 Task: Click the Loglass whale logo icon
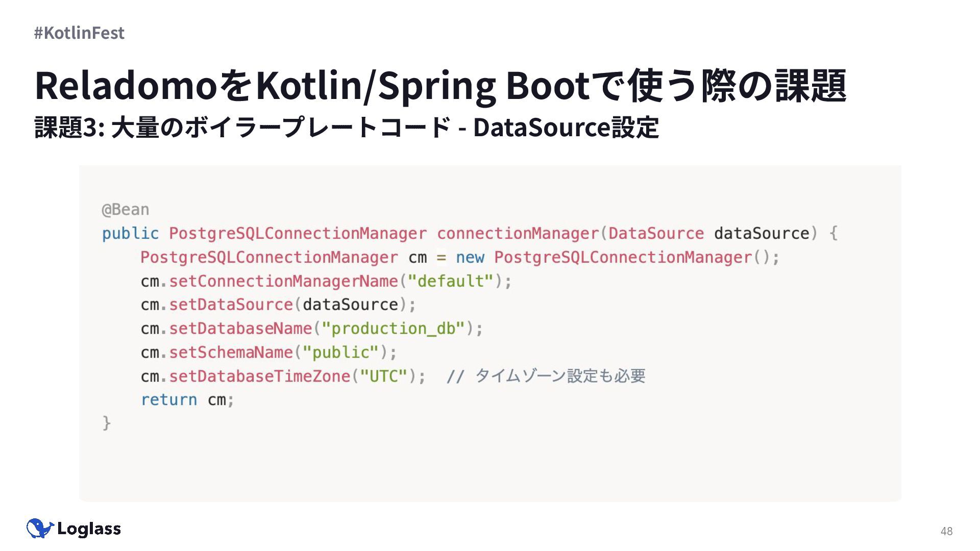[40, 529]
